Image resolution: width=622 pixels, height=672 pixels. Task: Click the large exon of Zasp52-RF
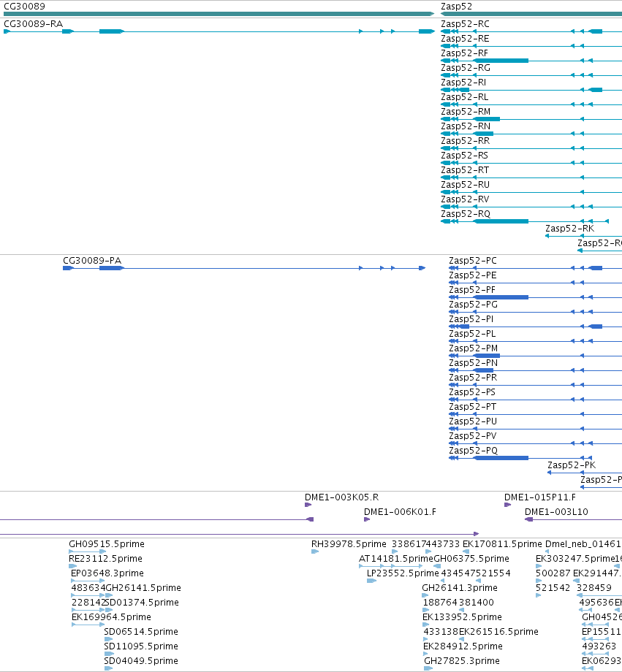[501, 61]
